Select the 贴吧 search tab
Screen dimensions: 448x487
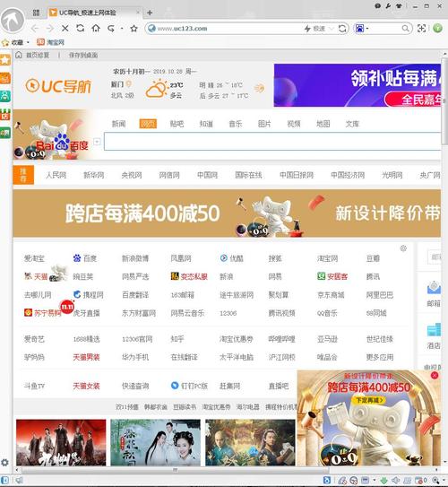click(177, 124)
